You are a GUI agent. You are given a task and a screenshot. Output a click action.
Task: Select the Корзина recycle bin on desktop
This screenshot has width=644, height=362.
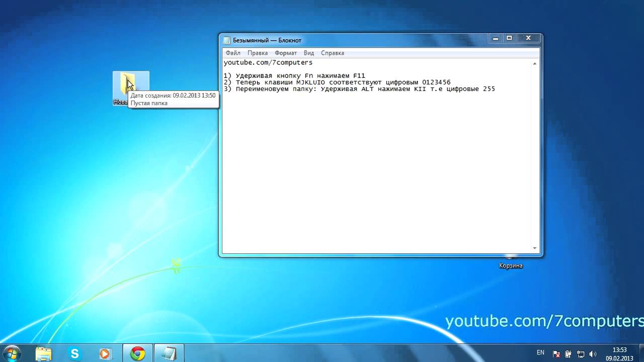pos(511,262)
